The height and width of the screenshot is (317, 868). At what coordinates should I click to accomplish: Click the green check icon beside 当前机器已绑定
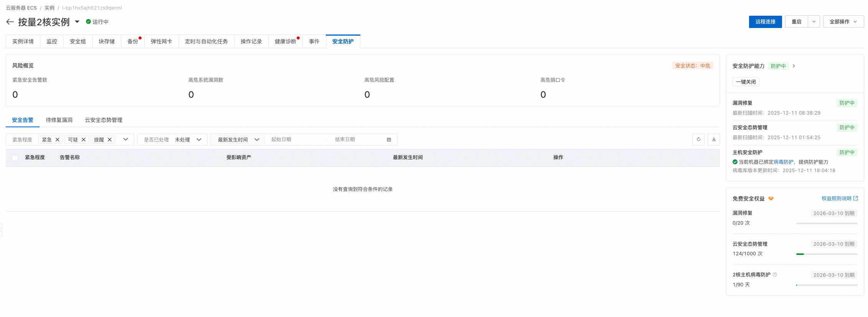[735, 162]
